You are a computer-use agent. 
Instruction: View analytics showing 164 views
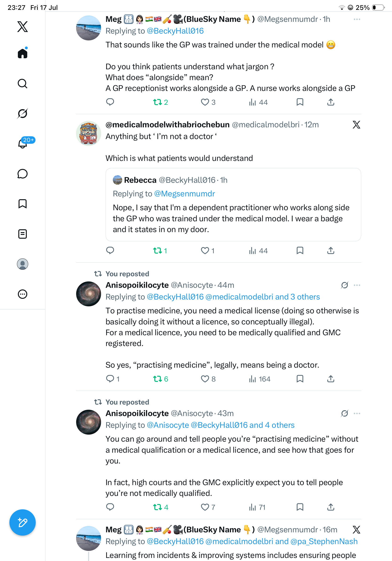point(259,379)
